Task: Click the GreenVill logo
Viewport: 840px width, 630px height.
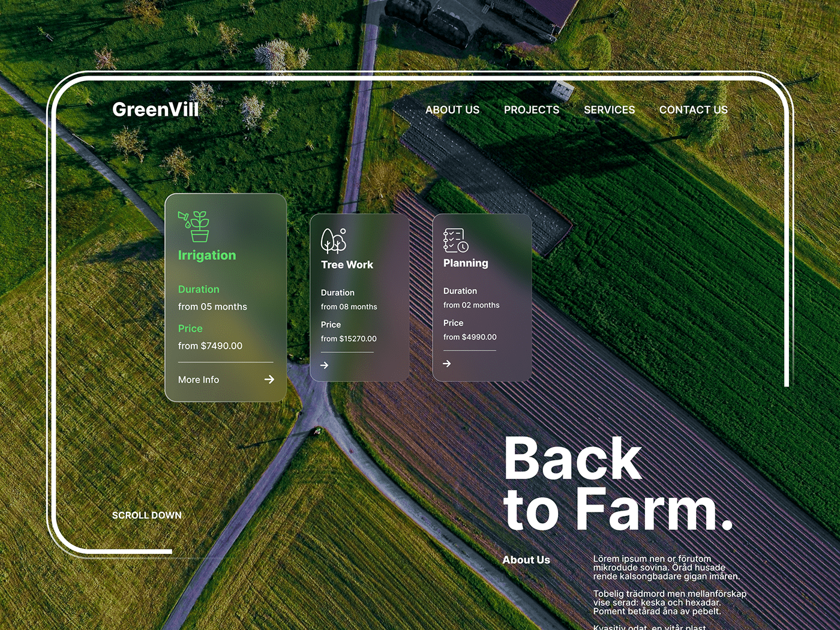Action: [155, 109]
